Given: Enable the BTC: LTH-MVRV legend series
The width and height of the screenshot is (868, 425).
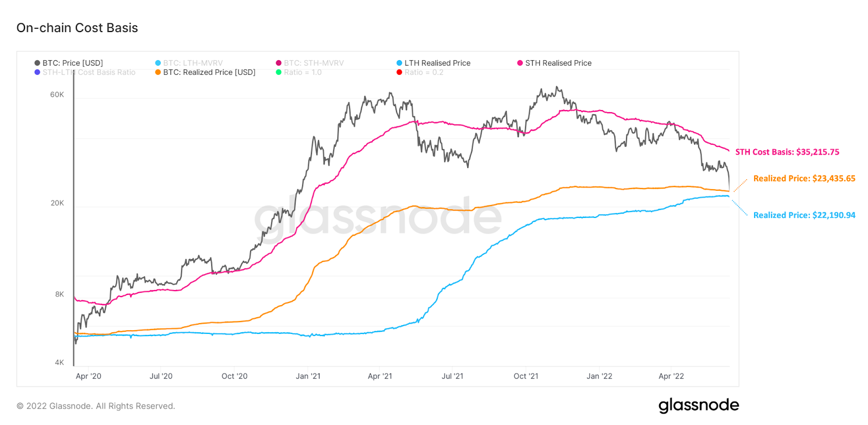Looking at the screenshot, I should pos(193,63).
